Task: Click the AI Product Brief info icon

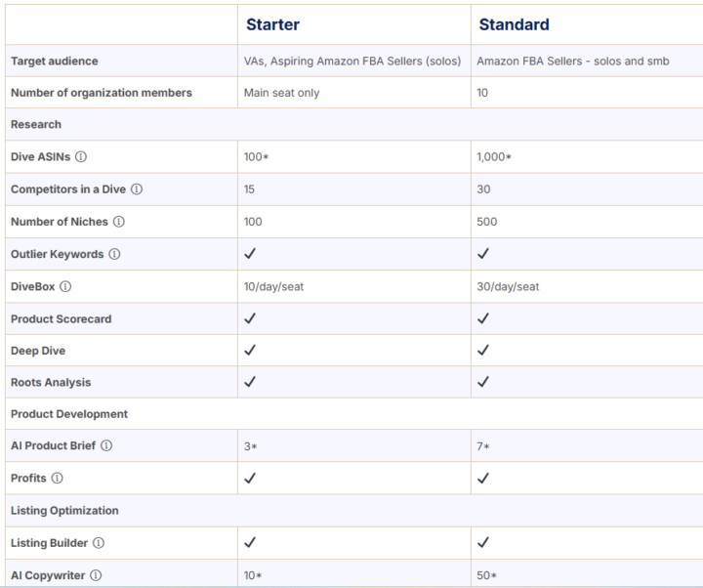Action: point(106,445)
